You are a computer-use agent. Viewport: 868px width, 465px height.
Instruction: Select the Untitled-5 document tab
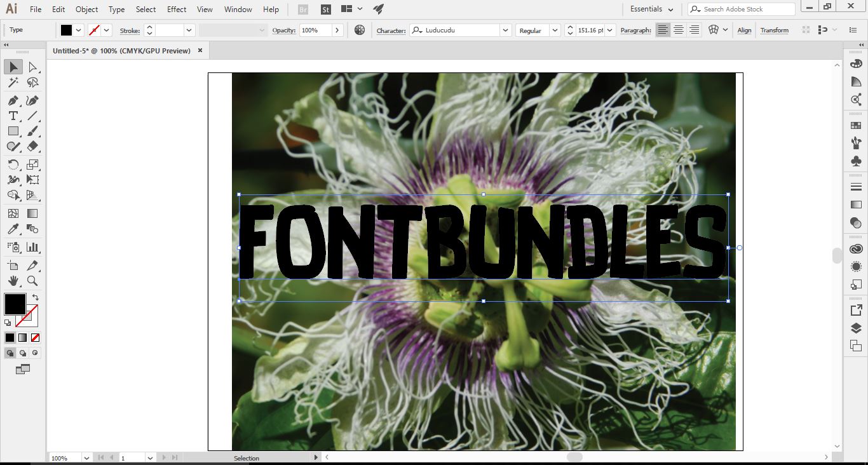pyautogui.click(x=121, y=50)
